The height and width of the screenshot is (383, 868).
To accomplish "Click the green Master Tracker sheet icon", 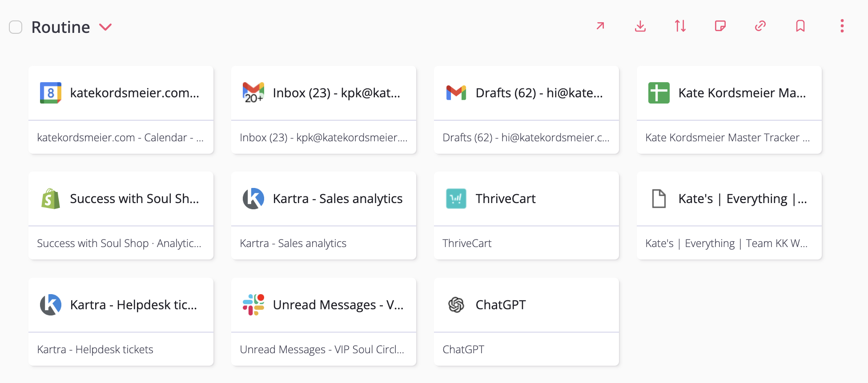I will pyautogui.click(x=659, y=93).
